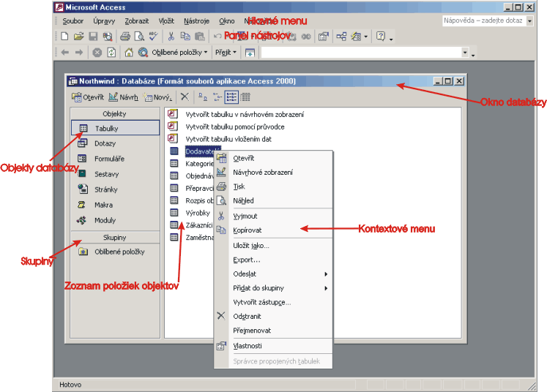Click Otevřít button in database window toolbar
547x392 pixels.
(x=88, y=97)
